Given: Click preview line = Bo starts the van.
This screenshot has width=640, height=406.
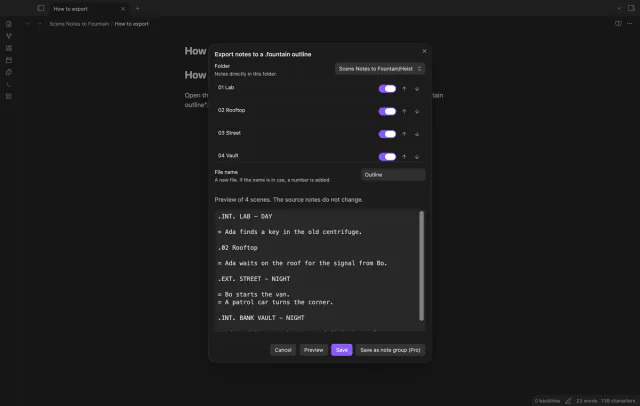Looking at the screenshot, I should pyautogui.click(x=254, y=294).
